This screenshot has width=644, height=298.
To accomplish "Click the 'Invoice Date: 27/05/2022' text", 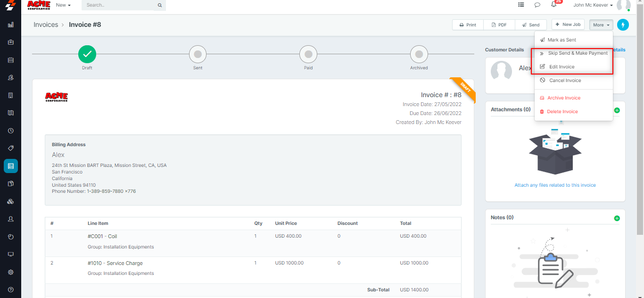I will tap(432, 104).
